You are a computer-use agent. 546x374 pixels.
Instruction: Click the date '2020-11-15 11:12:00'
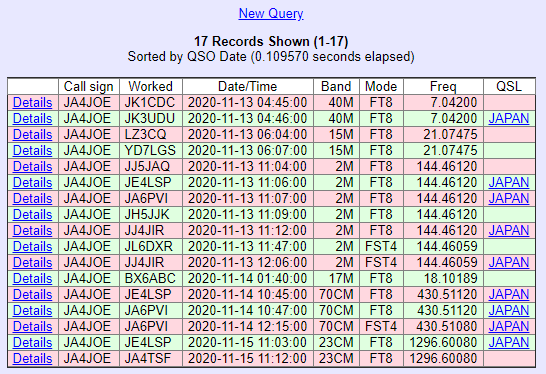pos(248,359)
